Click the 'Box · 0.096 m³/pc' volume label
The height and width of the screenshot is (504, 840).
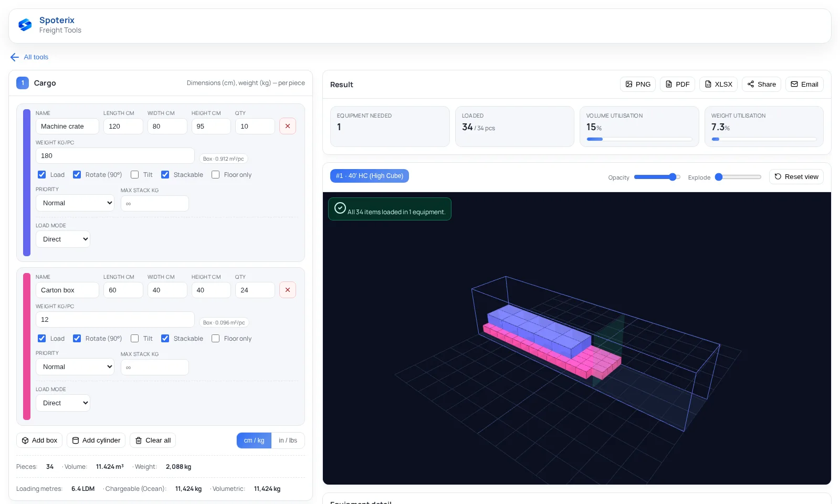[224, 322]
